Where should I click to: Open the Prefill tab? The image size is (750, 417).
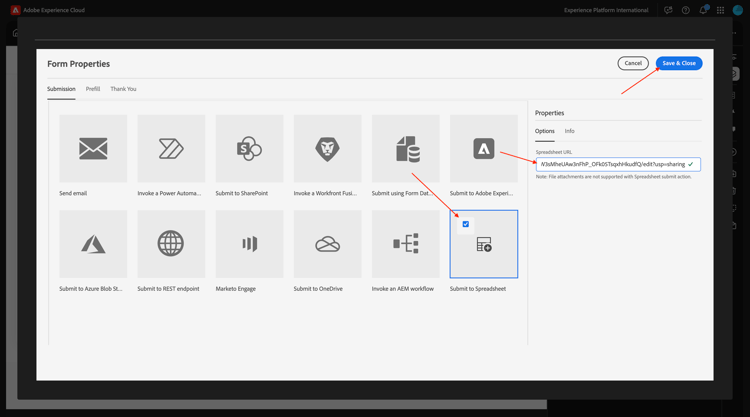(93, 89)
